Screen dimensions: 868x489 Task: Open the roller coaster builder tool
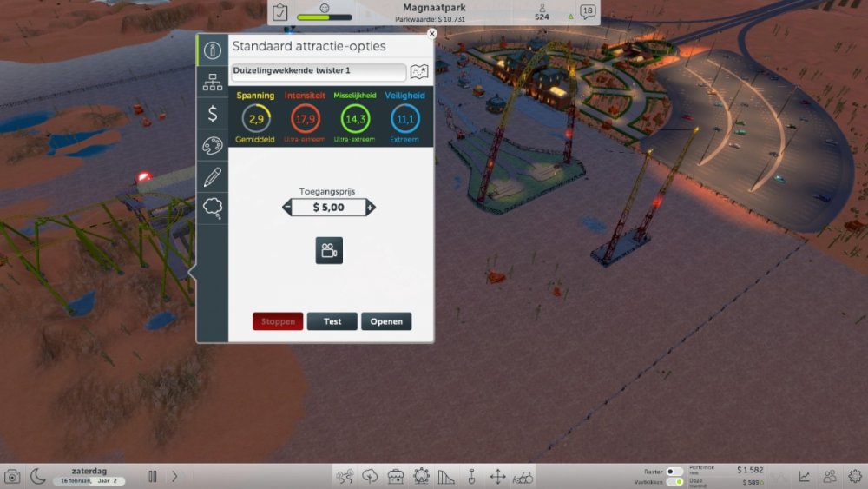click(x=446, y=476)
